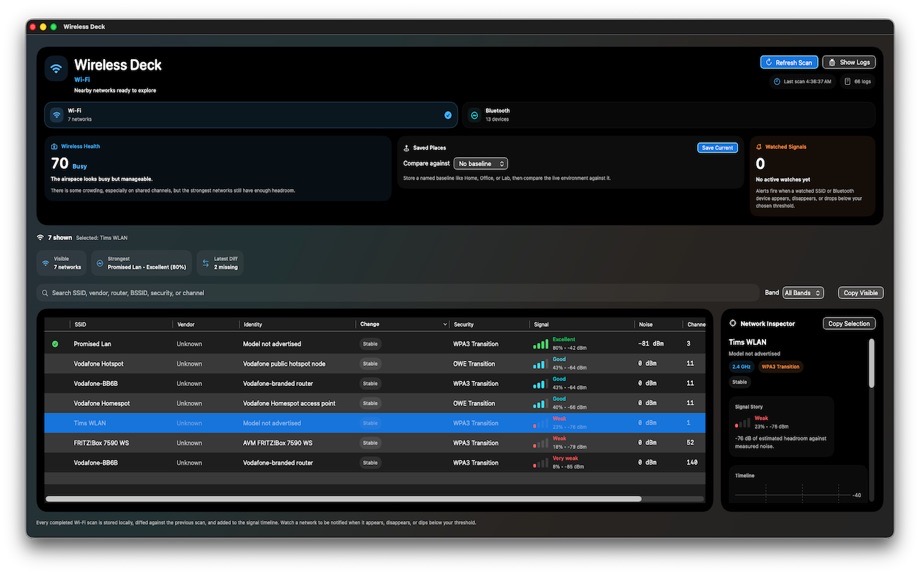
Task: Select the FRITZ!Box 7590 WS row
Action: 375,443
